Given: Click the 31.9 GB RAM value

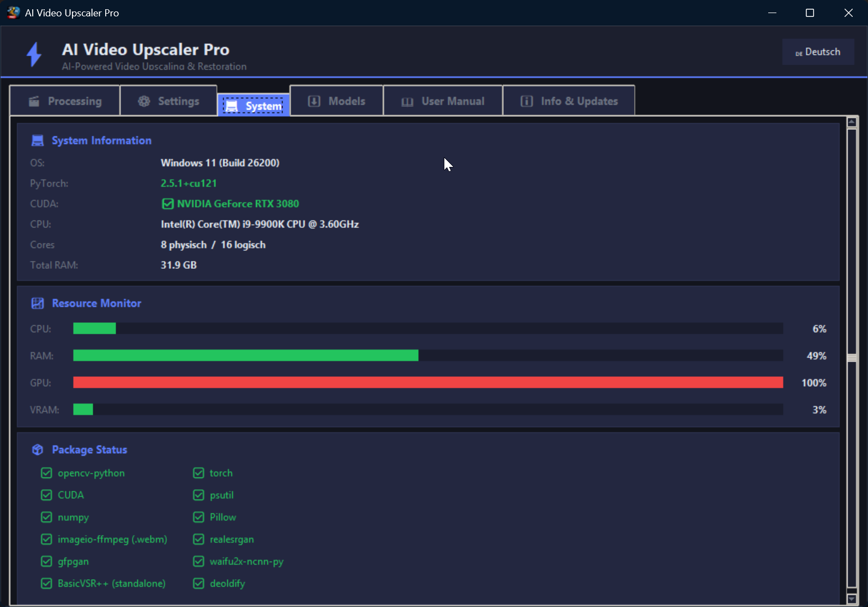Looking at the screenshot, I should pos(179,265).
